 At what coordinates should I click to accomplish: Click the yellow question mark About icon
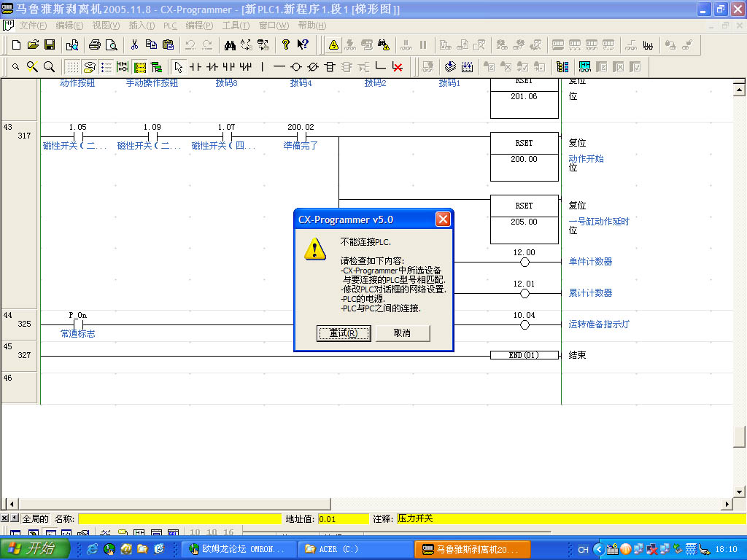click(x=286, y=44)
